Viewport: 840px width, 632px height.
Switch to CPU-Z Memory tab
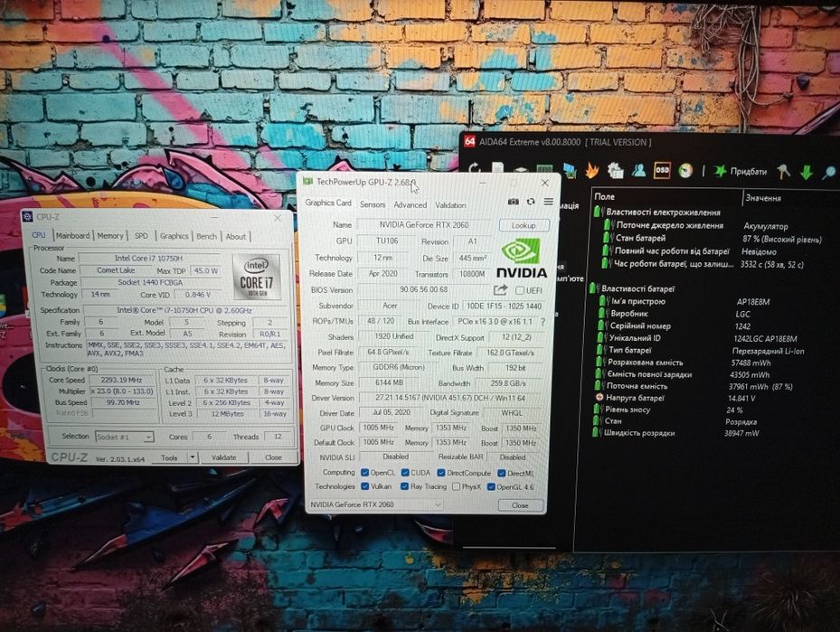(110, 236)
